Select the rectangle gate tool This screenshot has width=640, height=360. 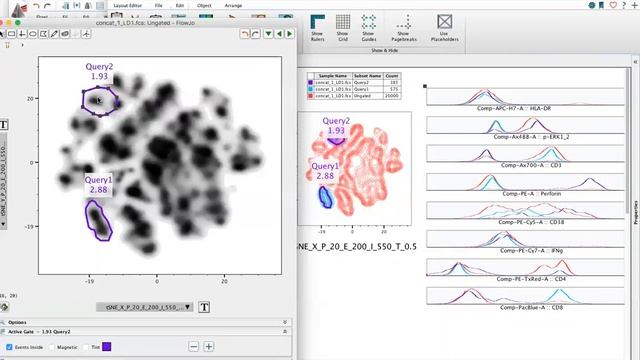[11, 34]
